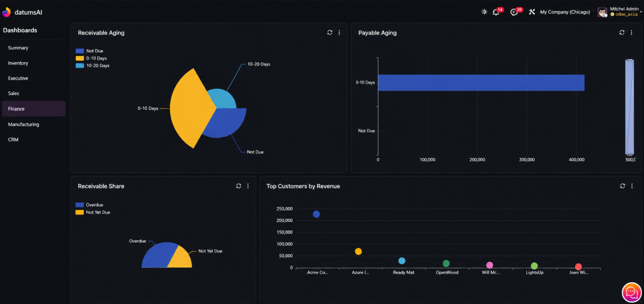Click the odoo_asia database label
The width and height of the screenshot is (644, 304).
point(626,15)
